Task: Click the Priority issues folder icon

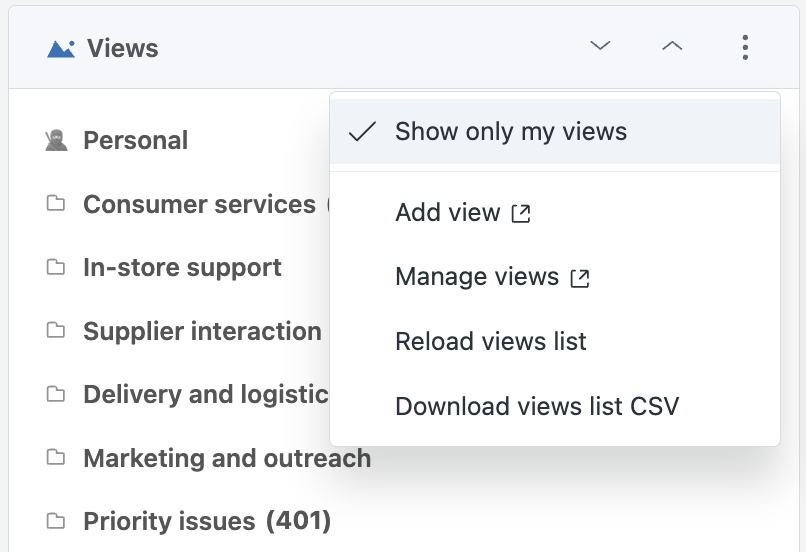Action: click(x=56, y=521)
